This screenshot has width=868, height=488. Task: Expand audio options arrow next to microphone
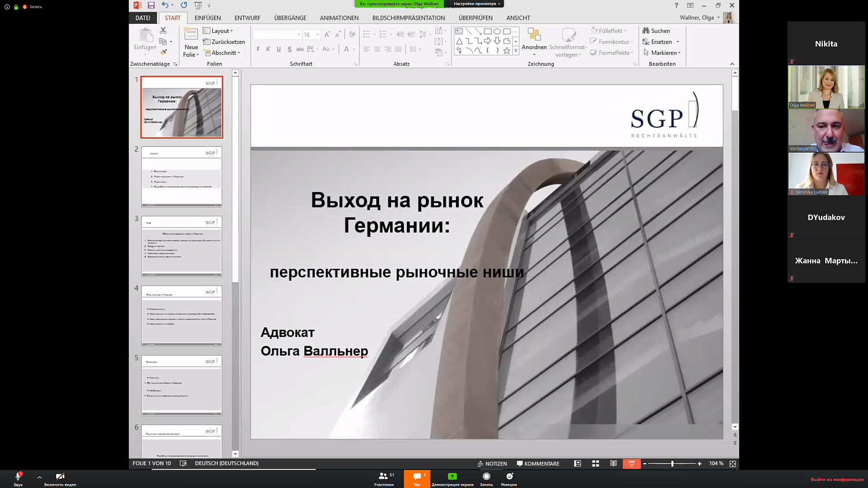click(x=39, y=477)
